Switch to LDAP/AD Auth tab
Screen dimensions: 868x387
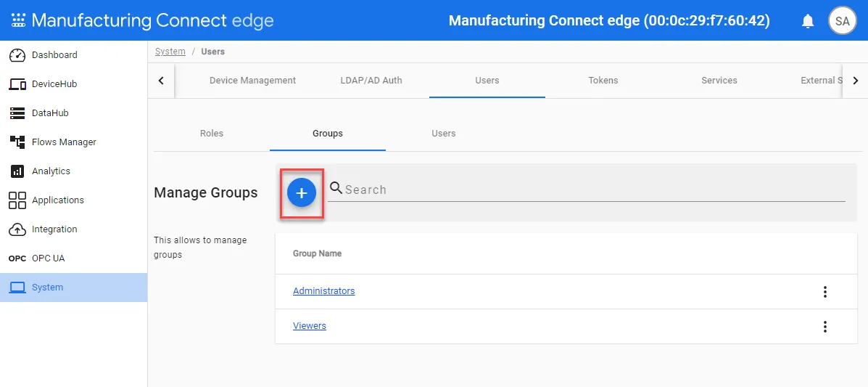[x=371, y=81]
